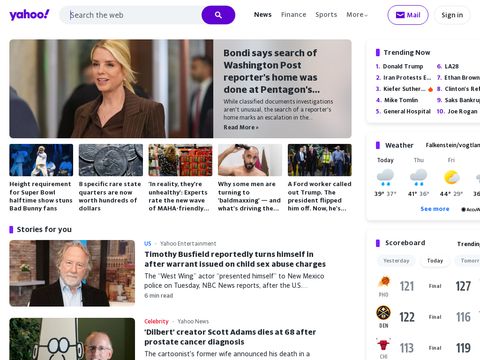Click the Chicago Bulls team logo

[384, 344]
